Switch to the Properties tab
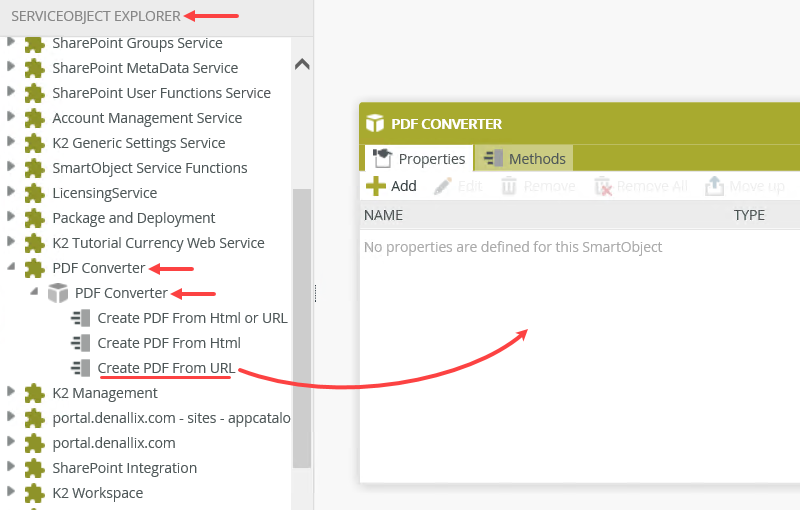Viewport: 800px width, 510px height. click(x=419, y=159)
